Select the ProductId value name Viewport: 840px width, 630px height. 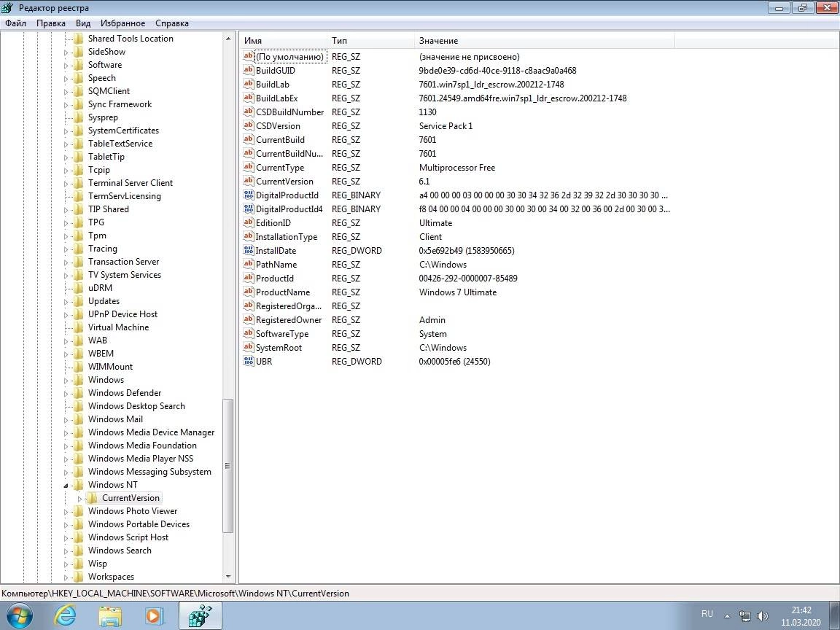pos(275,278)
